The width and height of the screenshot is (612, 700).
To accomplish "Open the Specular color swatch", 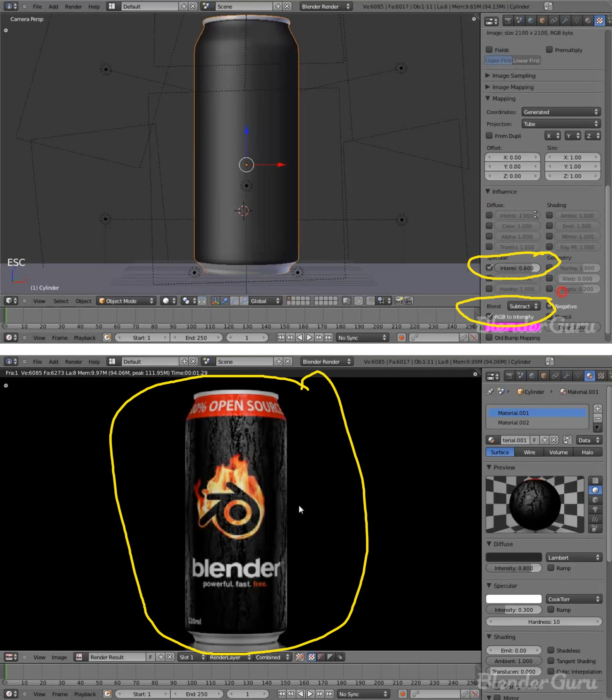I will pos(513,599).
